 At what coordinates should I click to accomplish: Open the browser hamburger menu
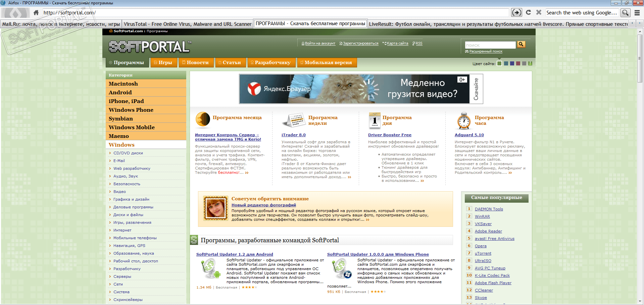pyautogui.click(x=637, y=13)
